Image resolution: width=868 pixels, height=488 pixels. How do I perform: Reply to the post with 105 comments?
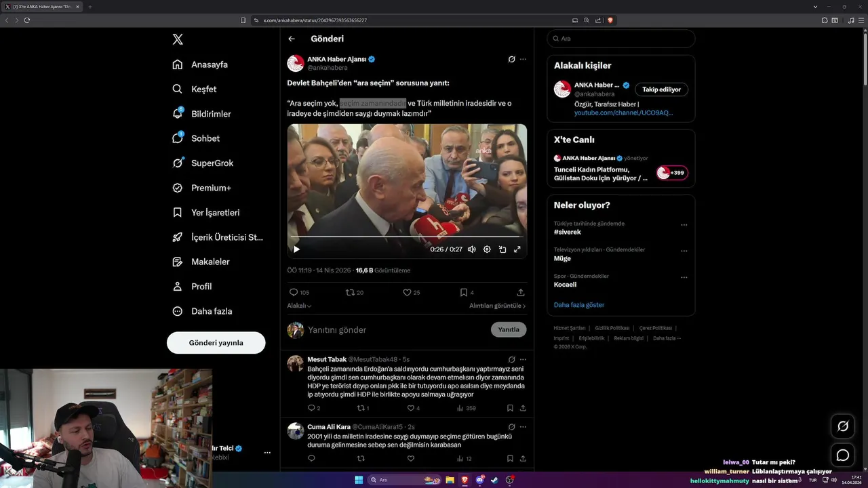299,292
